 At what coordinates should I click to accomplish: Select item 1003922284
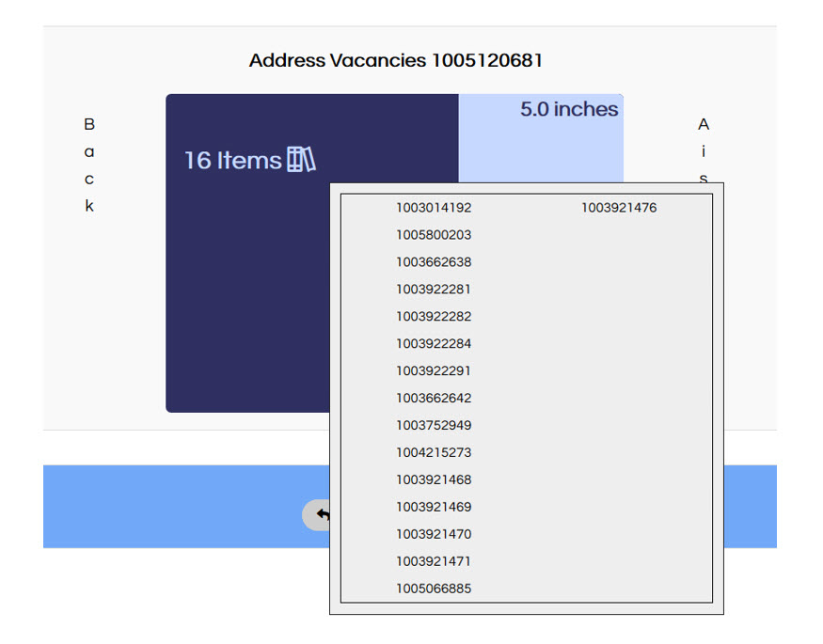click(x=434, y=344)
